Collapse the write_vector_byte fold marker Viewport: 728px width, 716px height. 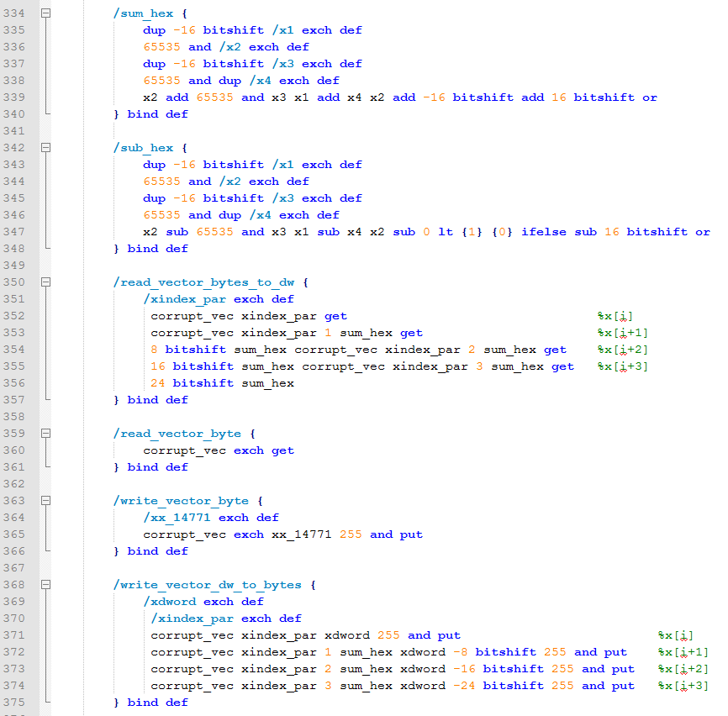[46, 501]
